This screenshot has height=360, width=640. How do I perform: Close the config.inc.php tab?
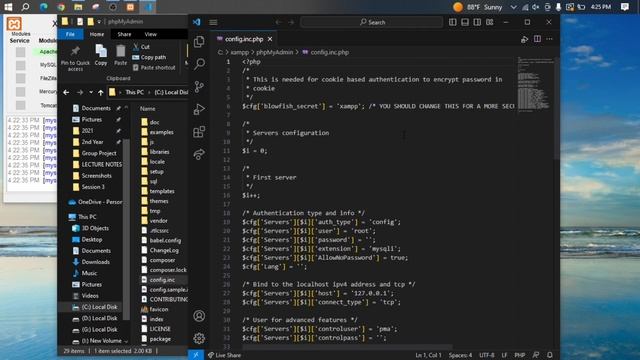tap(270, 39)
